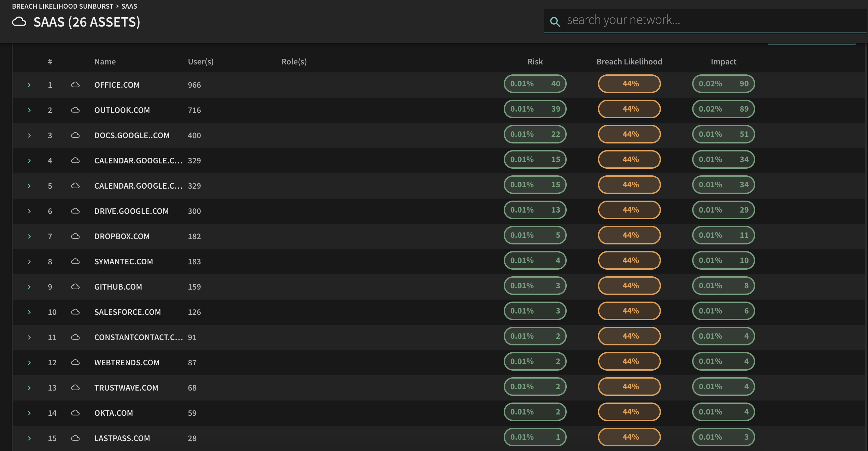Click cloud icon in row 5

pos(75,186)
